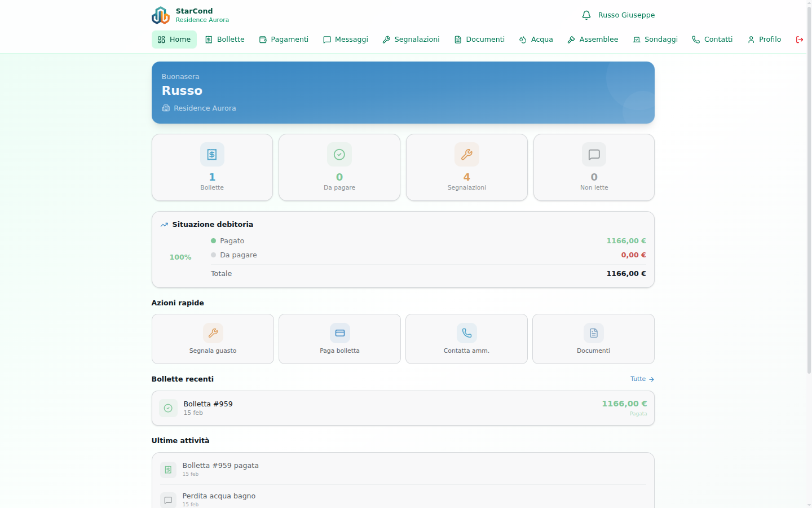Click the Segnalazioni wrench card icon

coord(467,155)
